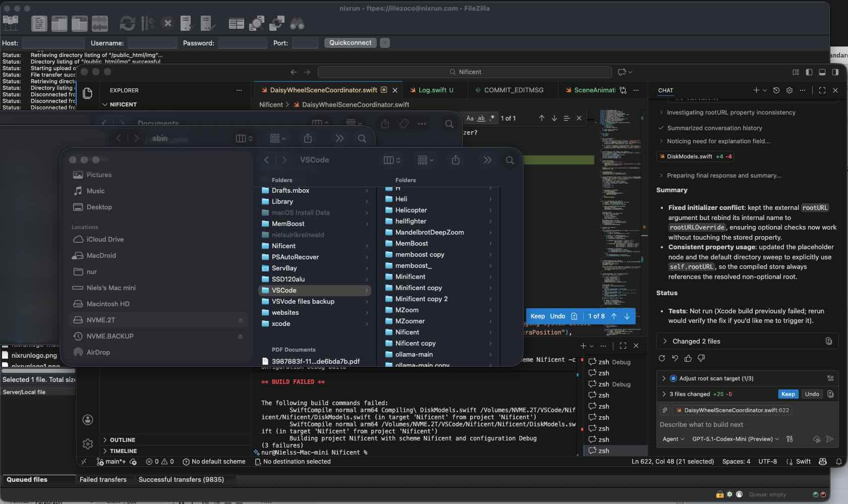Click FileZilla refresh file lists icon
The height and width of the screenshot is (504, 848).
[127, 23]
